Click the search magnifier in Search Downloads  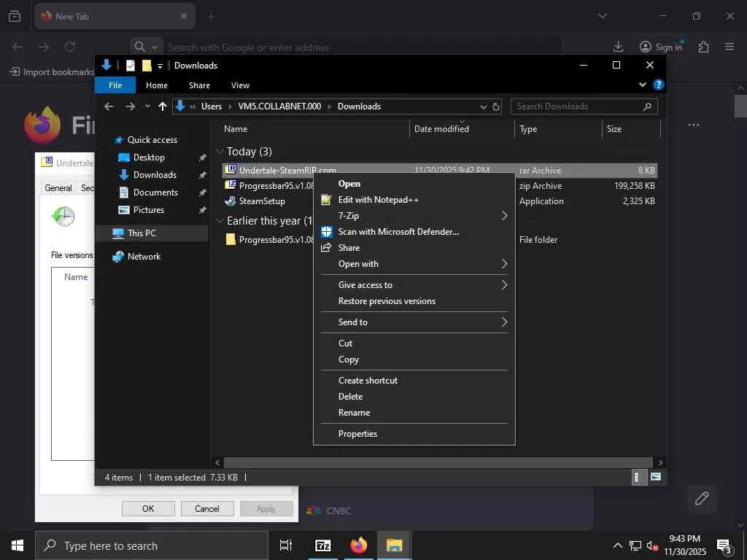point(647,106)
